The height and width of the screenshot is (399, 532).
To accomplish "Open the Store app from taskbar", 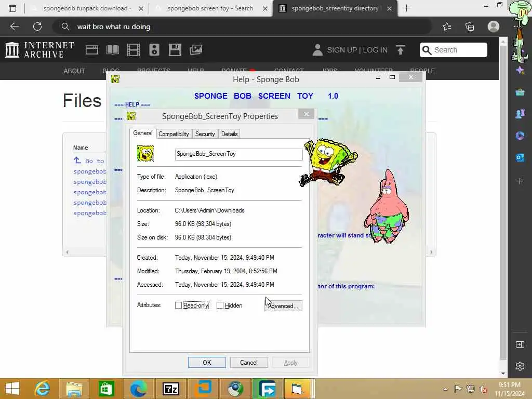I will 106,389.
